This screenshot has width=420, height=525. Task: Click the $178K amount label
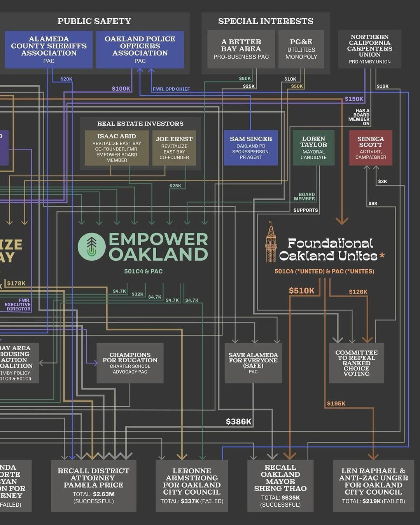click(x=16, y=283)
